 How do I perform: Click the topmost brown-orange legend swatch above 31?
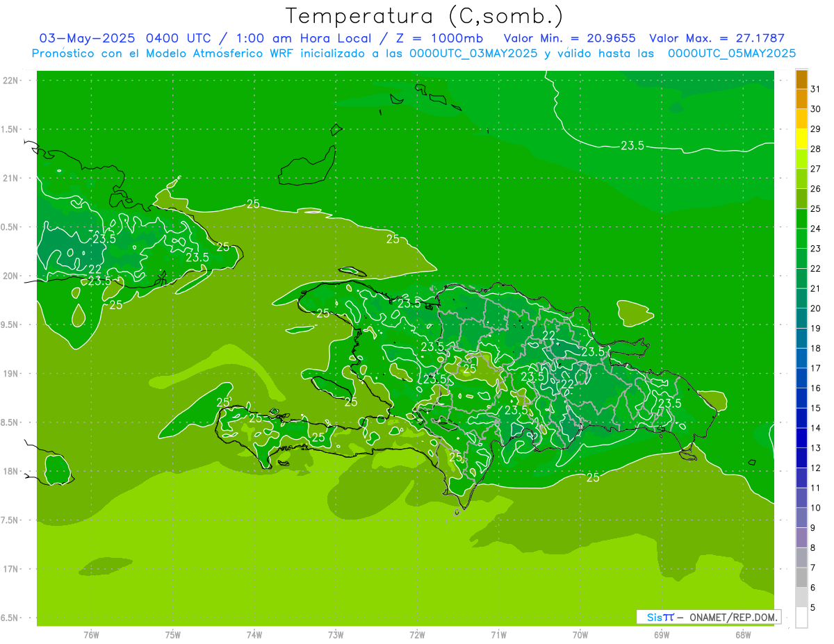801,80
